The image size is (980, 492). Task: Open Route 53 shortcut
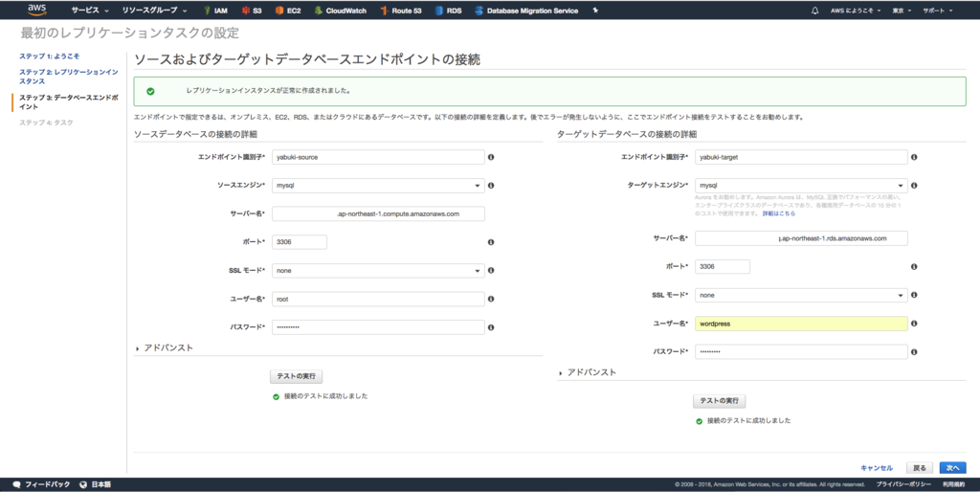pyautogui.click(x=401, y=11)
